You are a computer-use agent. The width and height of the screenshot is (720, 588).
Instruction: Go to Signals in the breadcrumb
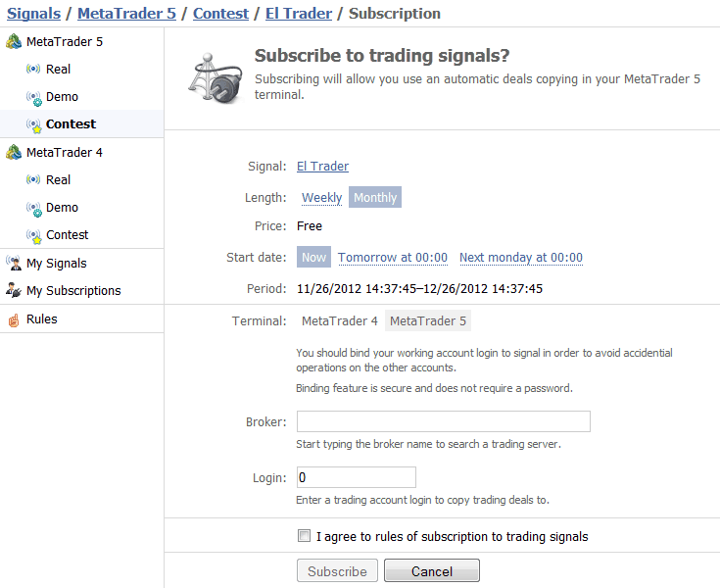pyautogui.click(x=34, y=14)
